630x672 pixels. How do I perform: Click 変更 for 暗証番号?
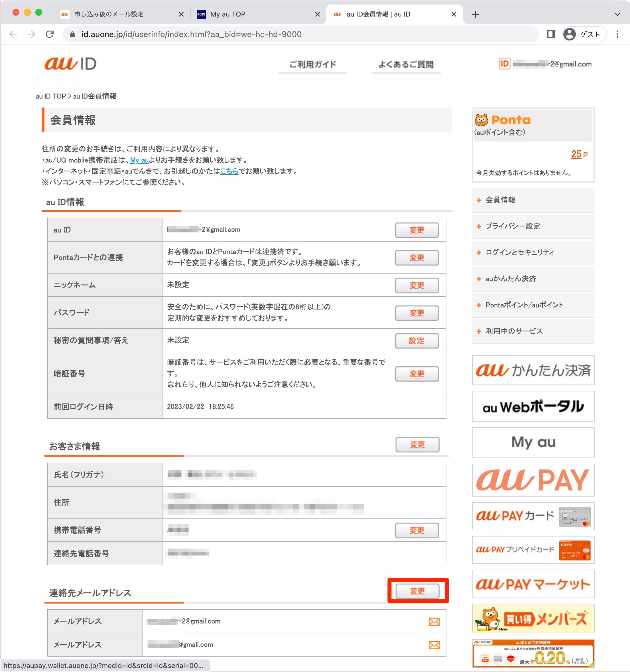417,374
